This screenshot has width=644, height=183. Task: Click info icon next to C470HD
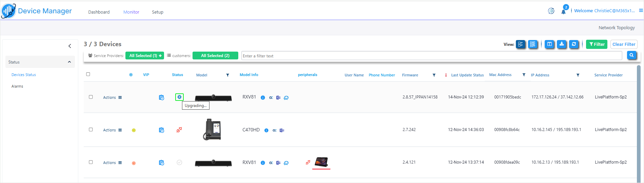point(266,130)
